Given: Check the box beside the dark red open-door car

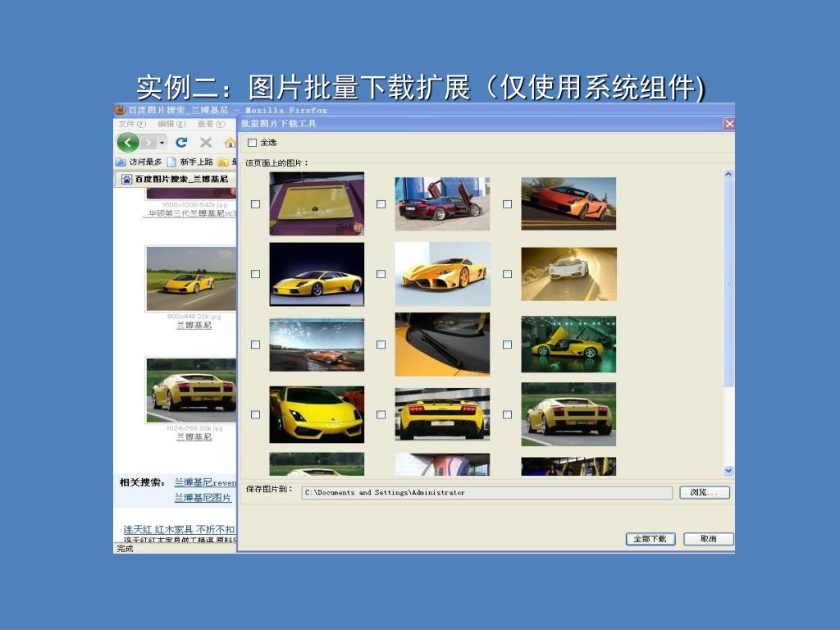Looking at the screenshot, I should pos(381,204).
